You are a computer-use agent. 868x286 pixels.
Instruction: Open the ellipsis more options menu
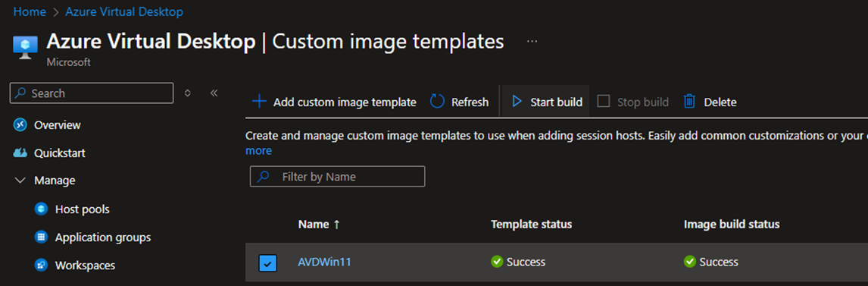pos(532,42)
